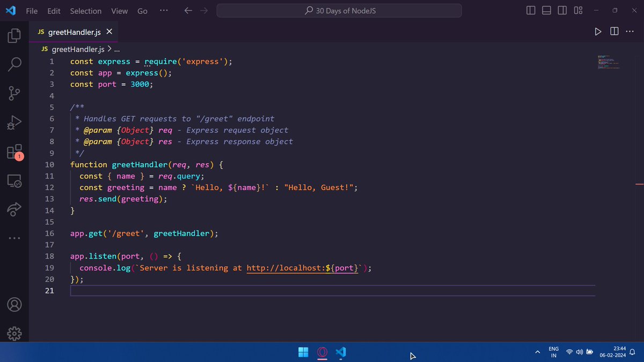The width and height of the screenshot is (644, 362).
Task: Open Opera browser from taskbar
Action: [322, 352]
